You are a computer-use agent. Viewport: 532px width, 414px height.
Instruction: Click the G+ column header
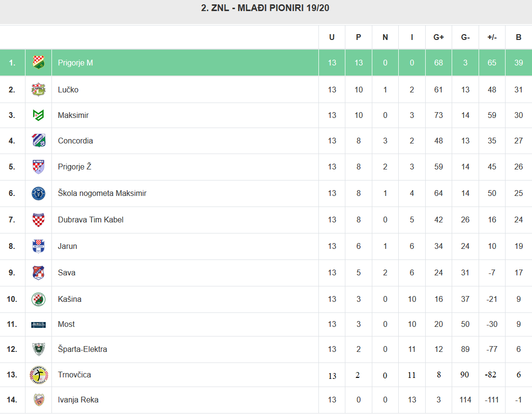point(438,38)
